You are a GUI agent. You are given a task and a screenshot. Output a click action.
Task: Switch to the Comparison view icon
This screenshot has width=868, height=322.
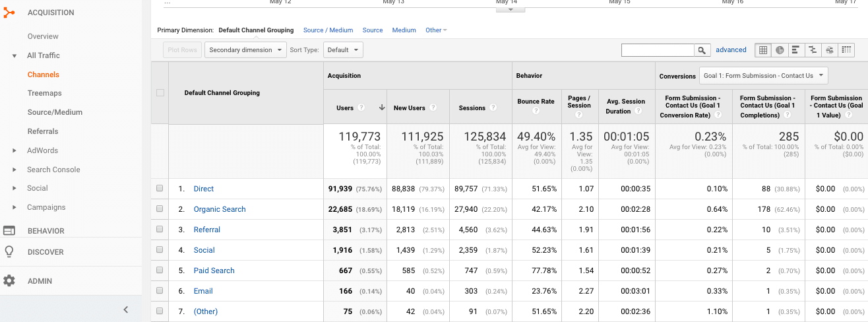point(813,50)
